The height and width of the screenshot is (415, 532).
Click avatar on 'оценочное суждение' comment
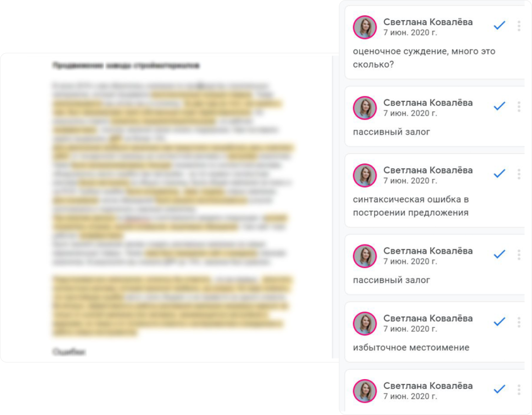tap(365, 27)
